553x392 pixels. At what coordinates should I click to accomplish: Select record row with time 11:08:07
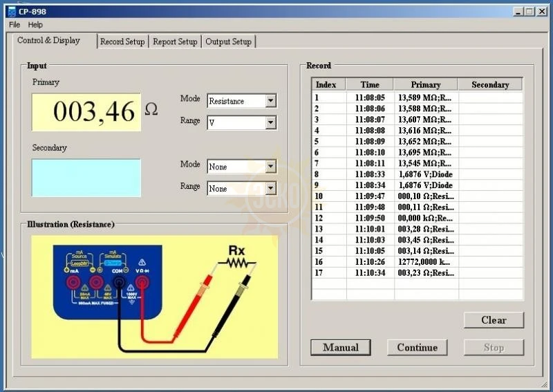pos(418,119)
